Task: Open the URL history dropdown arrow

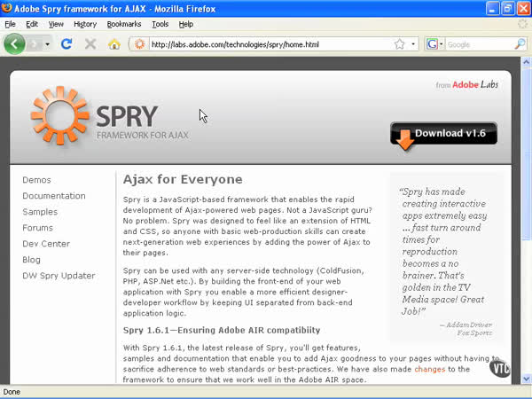Action: [x=412, y=43]
